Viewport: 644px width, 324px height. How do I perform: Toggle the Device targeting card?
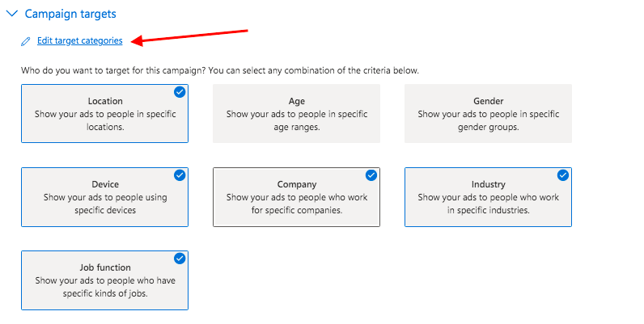tap(104, 197)
